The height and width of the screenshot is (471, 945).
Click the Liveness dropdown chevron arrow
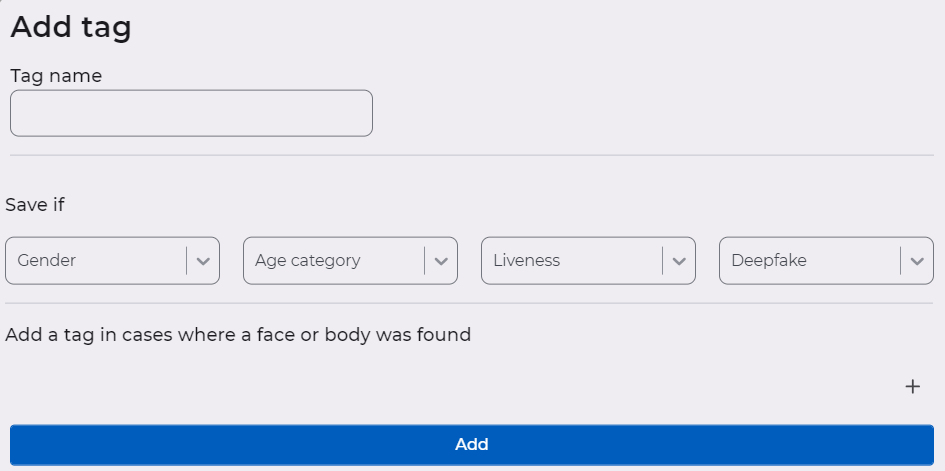pos(679,261)
